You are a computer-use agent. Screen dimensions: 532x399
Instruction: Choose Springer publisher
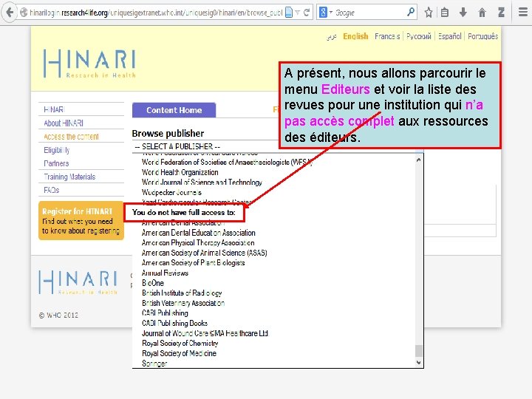coord(154,364)
